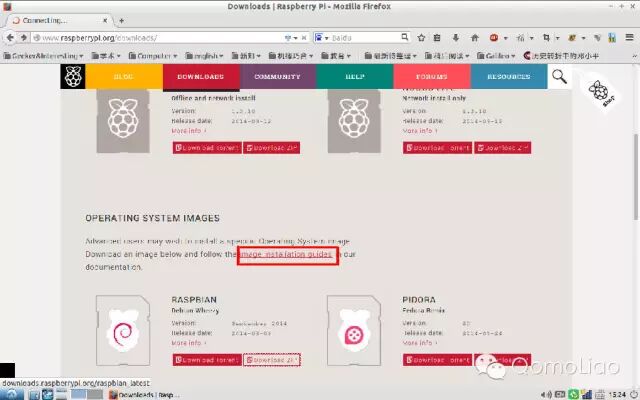Open More info for offline and network install
Viewport: 640px width, 400px height.
[x=189, y=131]
